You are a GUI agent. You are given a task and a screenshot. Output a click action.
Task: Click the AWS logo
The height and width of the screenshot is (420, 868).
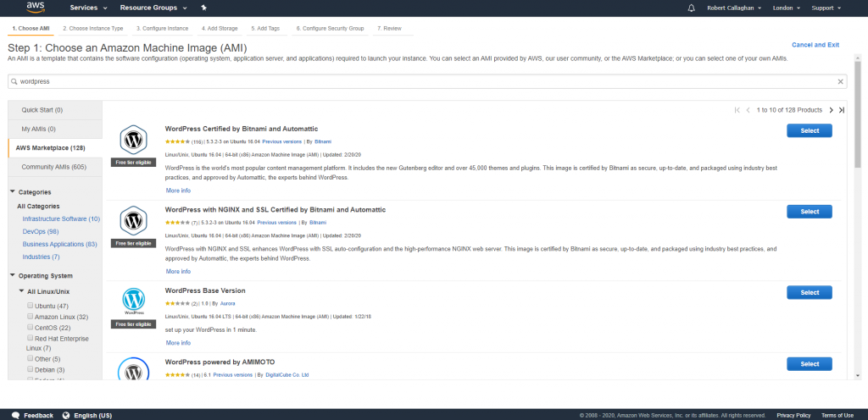pyautogui.click(x=36, y=8)
